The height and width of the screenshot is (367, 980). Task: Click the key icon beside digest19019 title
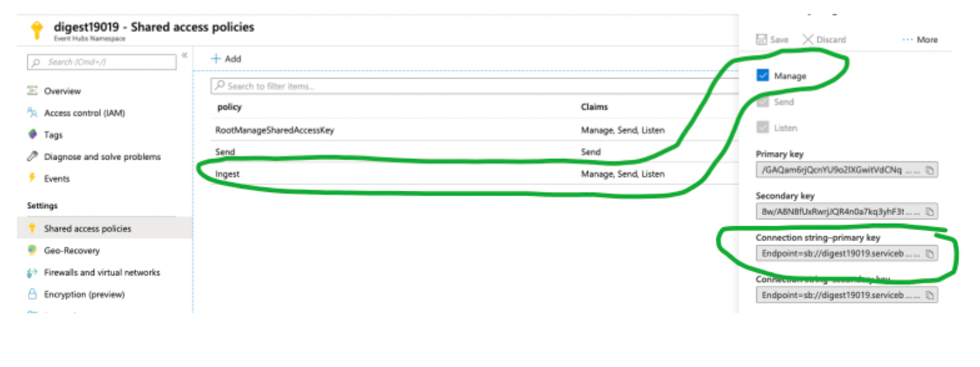[x=37, y=31]
